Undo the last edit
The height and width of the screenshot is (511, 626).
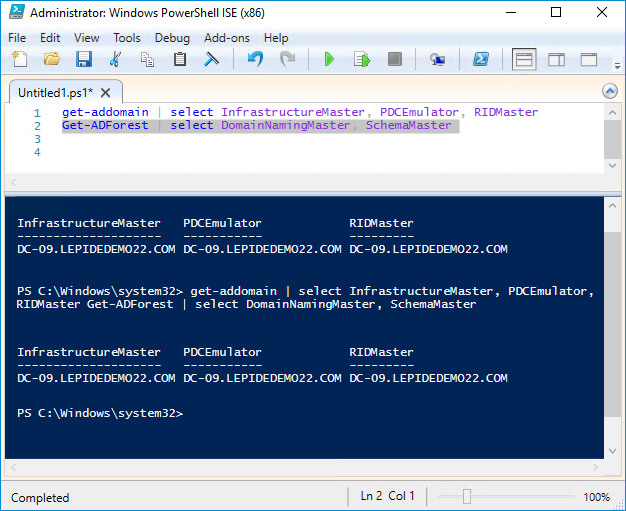pyautogui.click(x=255, y=59)
